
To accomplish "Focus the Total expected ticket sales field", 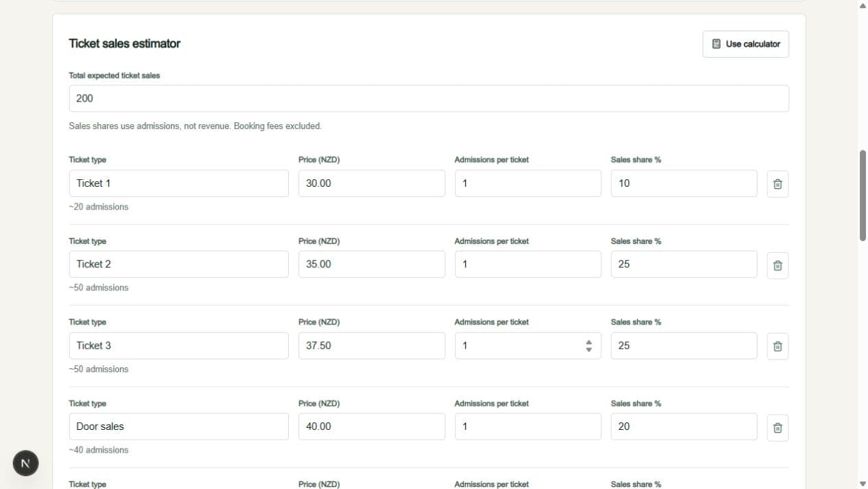I will (x=429, y=98).
